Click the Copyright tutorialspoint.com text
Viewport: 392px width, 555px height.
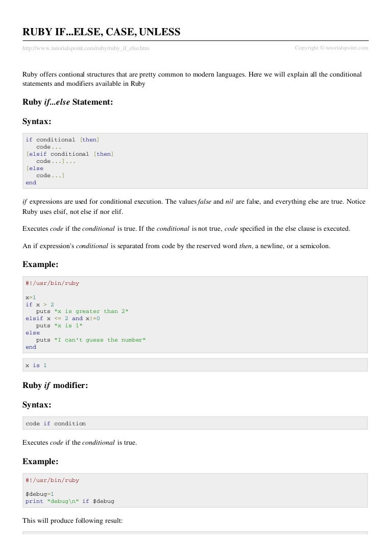pos(331,48)
